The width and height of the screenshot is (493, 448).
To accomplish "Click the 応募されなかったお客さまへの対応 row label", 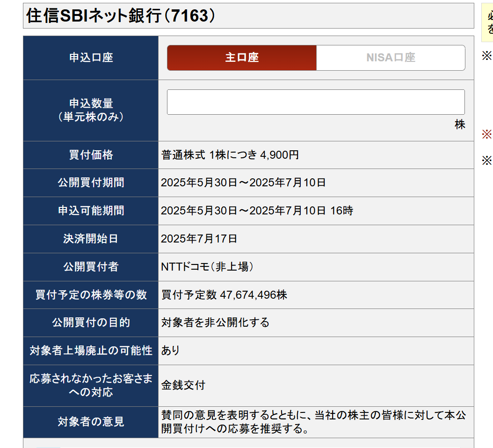I will click(91, 385).
